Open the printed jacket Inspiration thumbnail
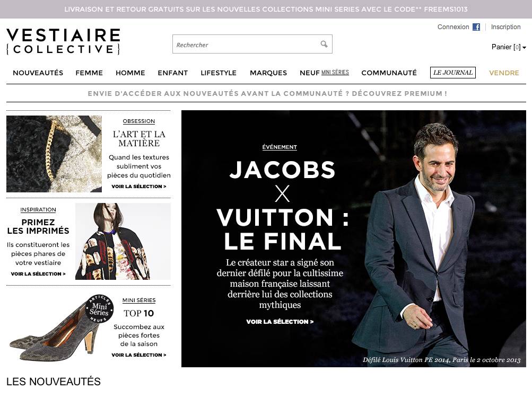This screenshot has height=398, width=532. 123,241
